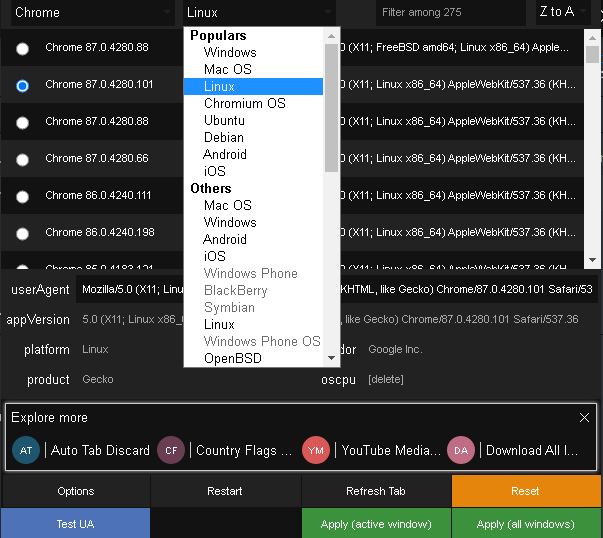Open the Download All I... link
The height and width of the screenshot is (538, 603).
click(532, 450)
